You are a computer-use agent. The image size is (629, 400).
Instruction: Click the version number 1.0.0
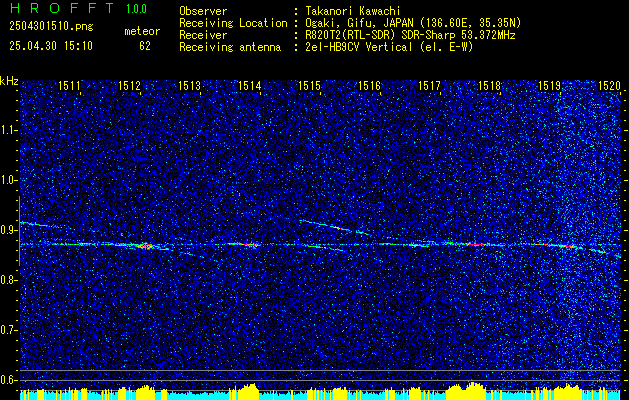click(136, 9)
